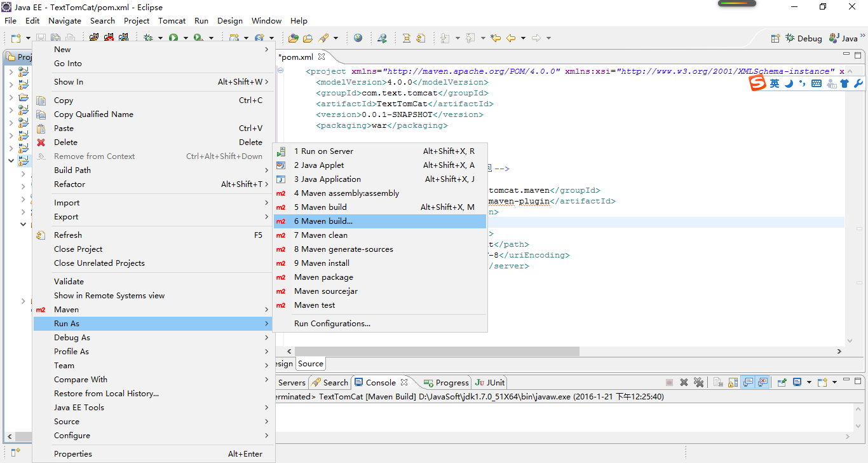
Task: Switch to the Progress view tab
Action: pyautogui.click(x=446, y=382)
